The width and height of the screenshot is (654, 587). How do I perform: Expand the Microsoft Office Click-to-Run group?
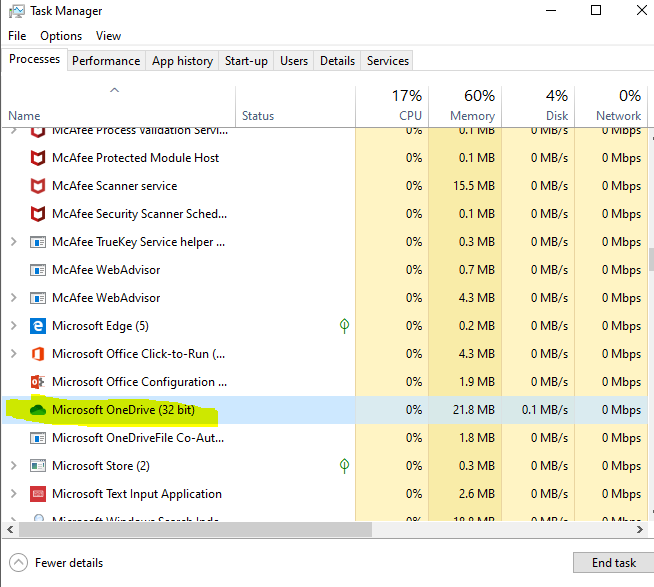14,353
